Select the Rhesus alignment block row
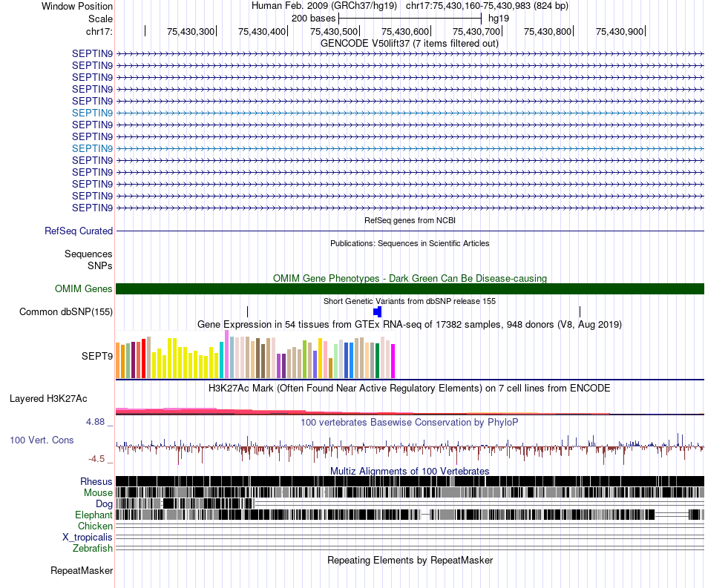Screen dimensions: 705x588 [410, 481]
